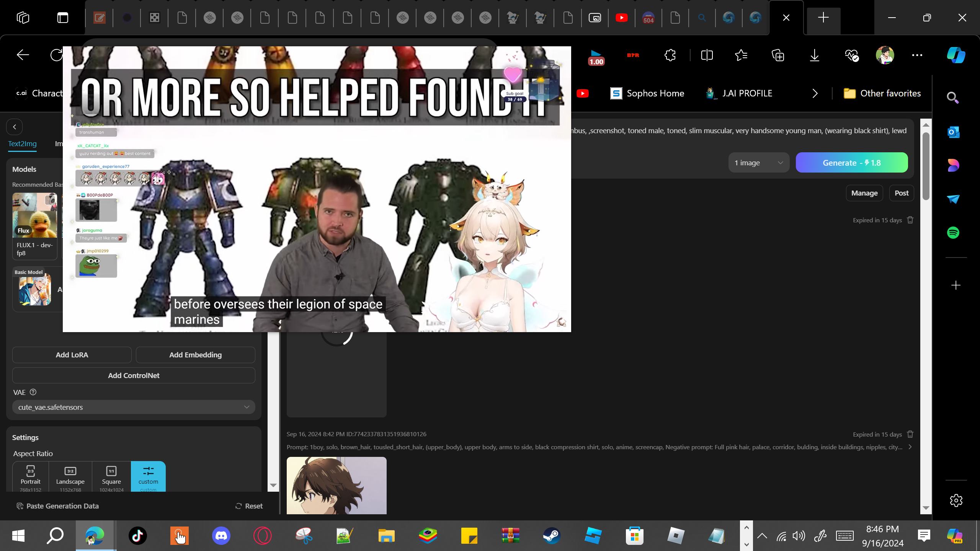
Task: Expand the full prompt text chevron
Action: pos(910,447)
